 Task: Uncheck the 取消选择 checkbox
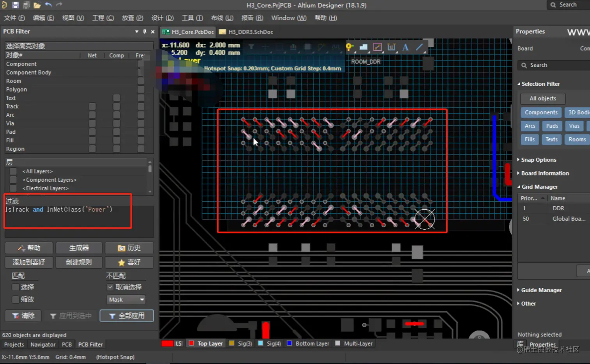pyautogui.click(x=110, y=287)
